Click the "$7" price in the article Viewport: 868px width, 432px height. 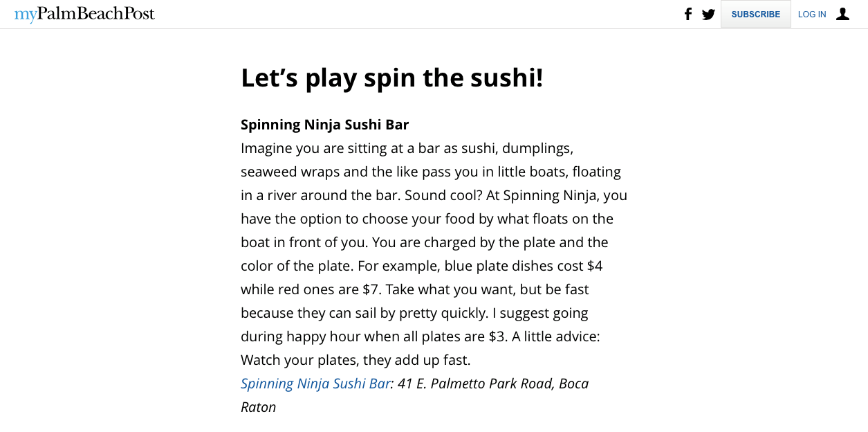coord(371,289)
